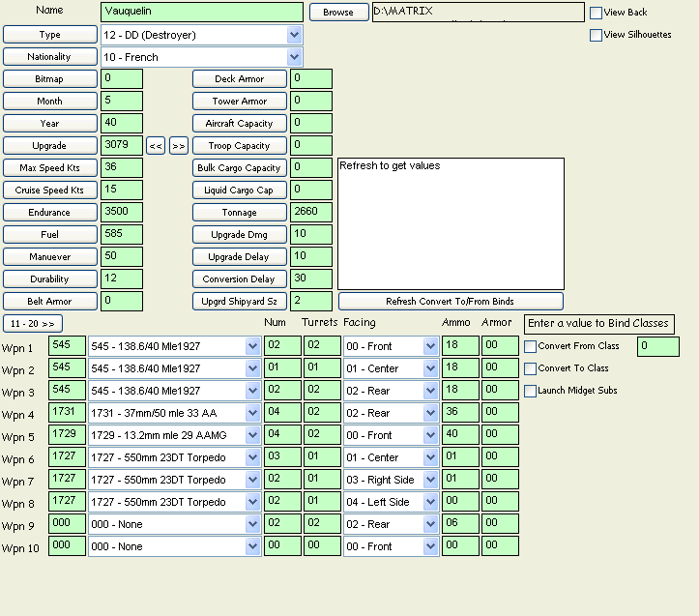Viewport: 699px width, 616px height.
Task: Click the Name field containing Vauquelin
Action: click(x=202, y=12)
